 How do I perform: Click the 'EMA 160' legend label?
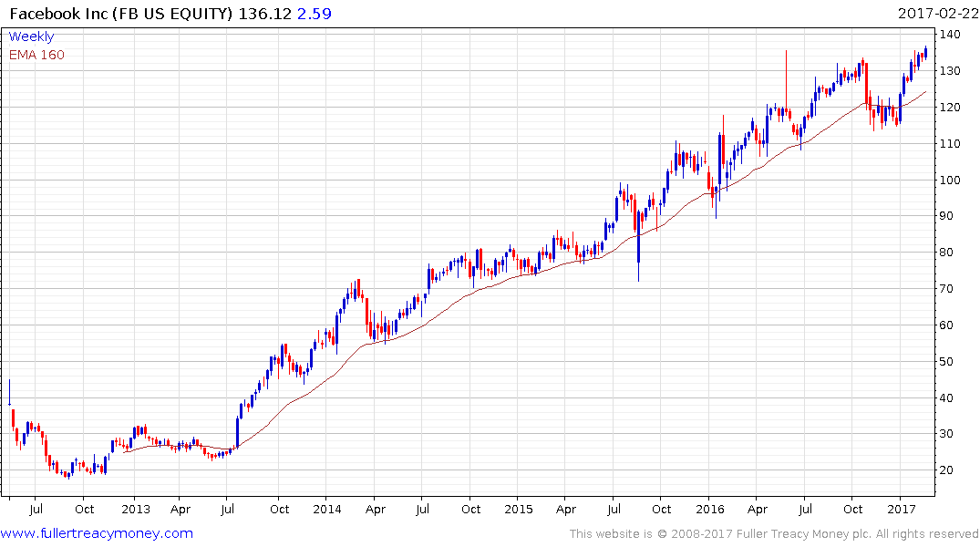pos(36,55)
